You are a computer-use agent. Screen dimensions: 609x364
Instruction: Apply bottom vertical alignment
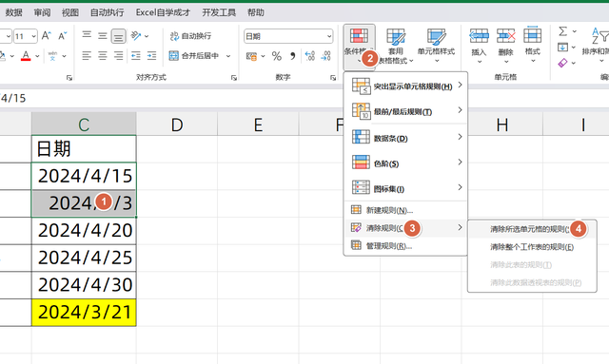118,36
